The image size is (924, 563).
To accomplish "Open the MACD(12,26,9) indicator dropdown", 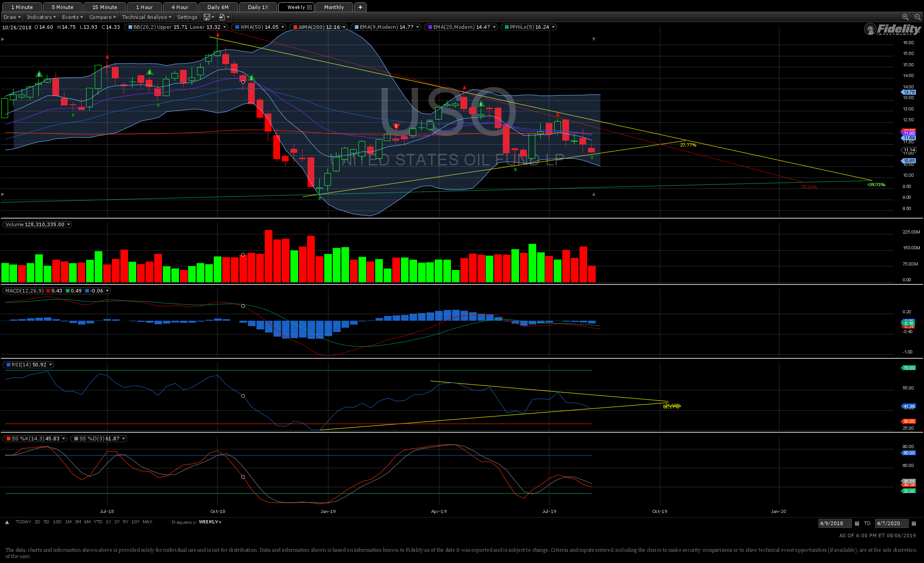I will tap(107, 291).
